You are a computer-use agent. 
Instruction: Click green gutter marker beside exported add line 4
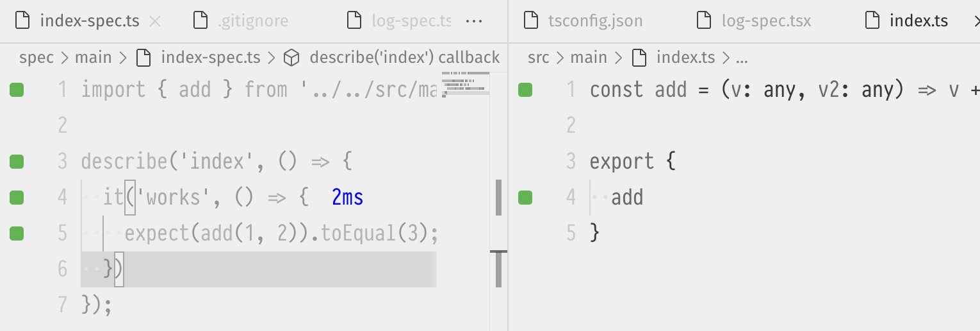[525, 198]
